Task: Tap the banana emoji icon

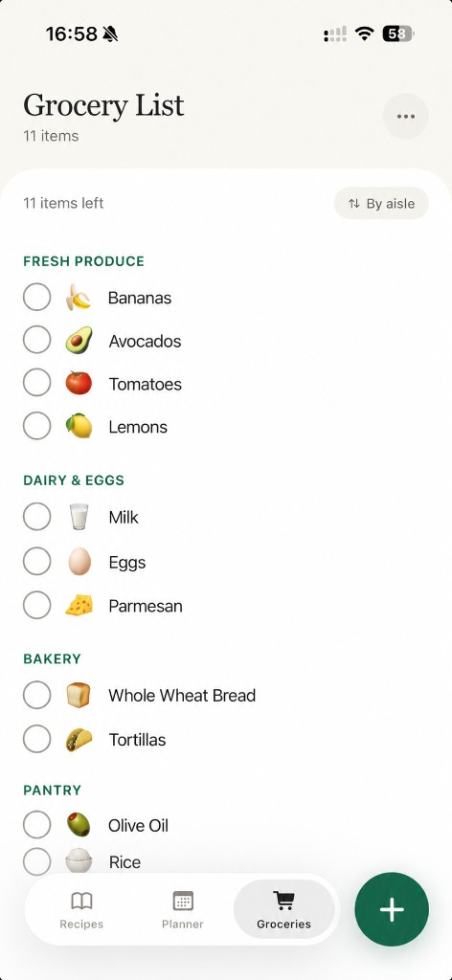Action: click(x=79, y=298)
